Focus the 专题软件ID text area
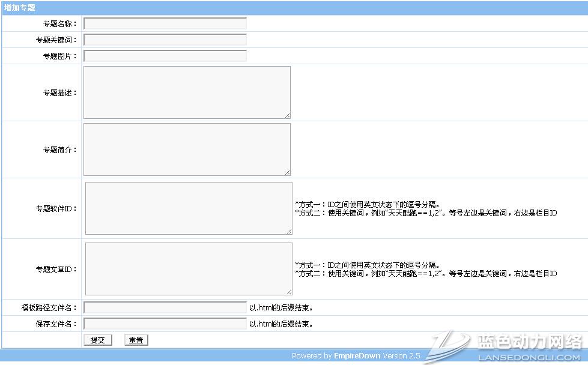 [188, 208]
